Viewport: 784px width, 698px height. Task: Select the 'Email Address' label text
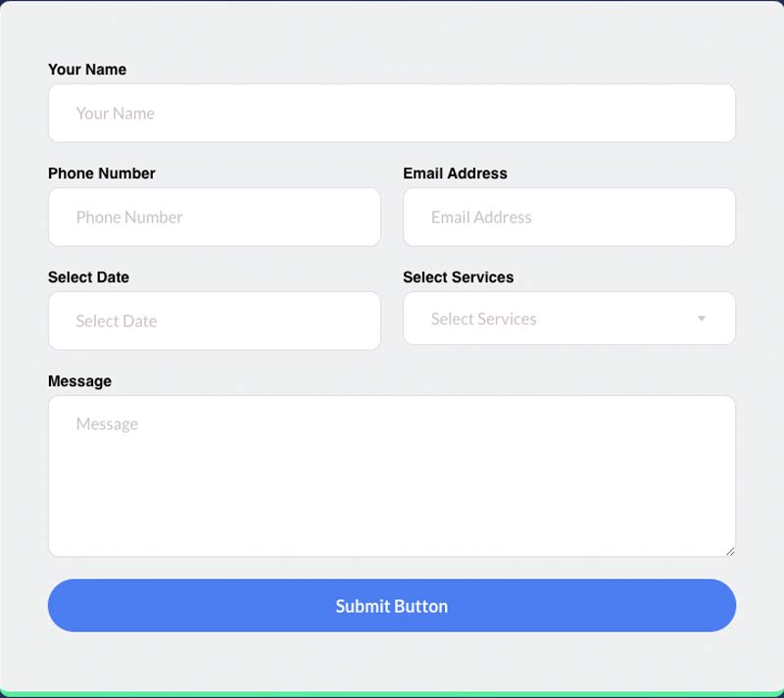[x=455, y=174]
